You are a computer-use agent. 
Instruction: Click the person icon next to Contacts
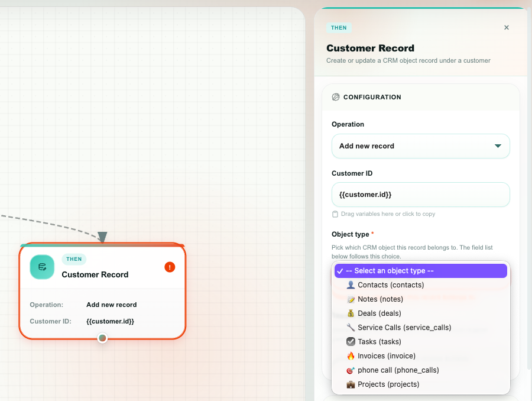tap(351, 285)
